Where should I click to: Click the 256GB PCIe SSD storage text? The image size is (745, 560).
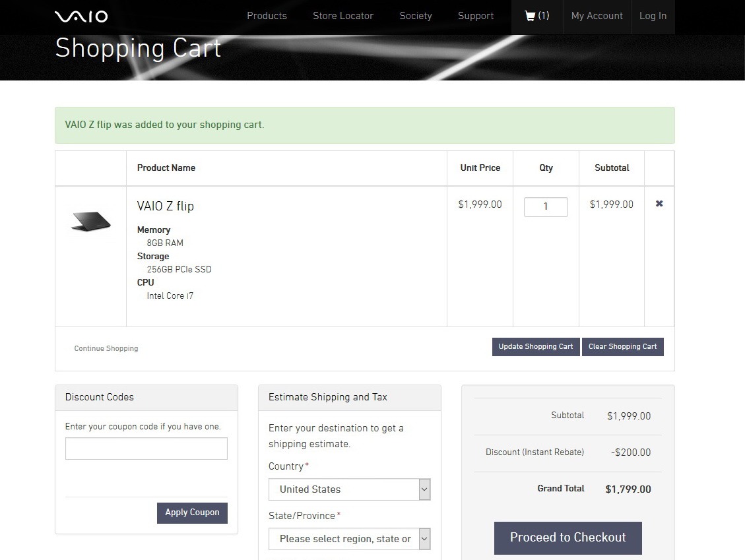click(179, 269)
